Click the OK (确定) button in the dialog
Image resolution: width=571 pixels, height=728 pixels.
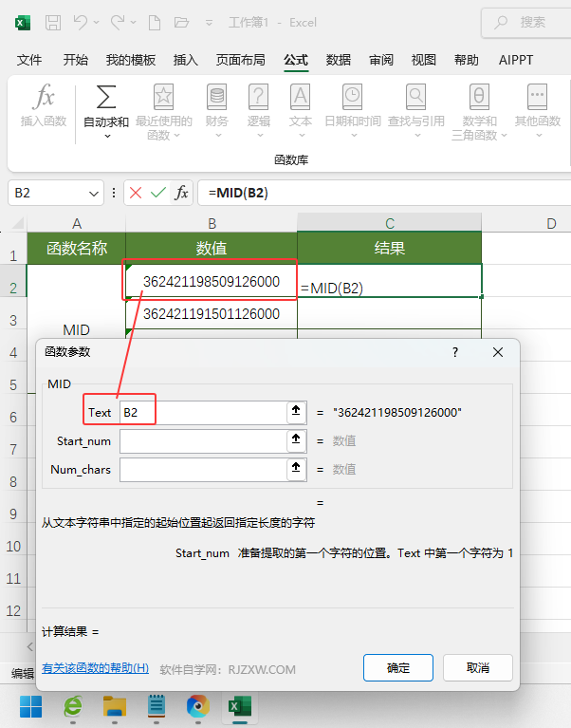click(x=398, y=667)
